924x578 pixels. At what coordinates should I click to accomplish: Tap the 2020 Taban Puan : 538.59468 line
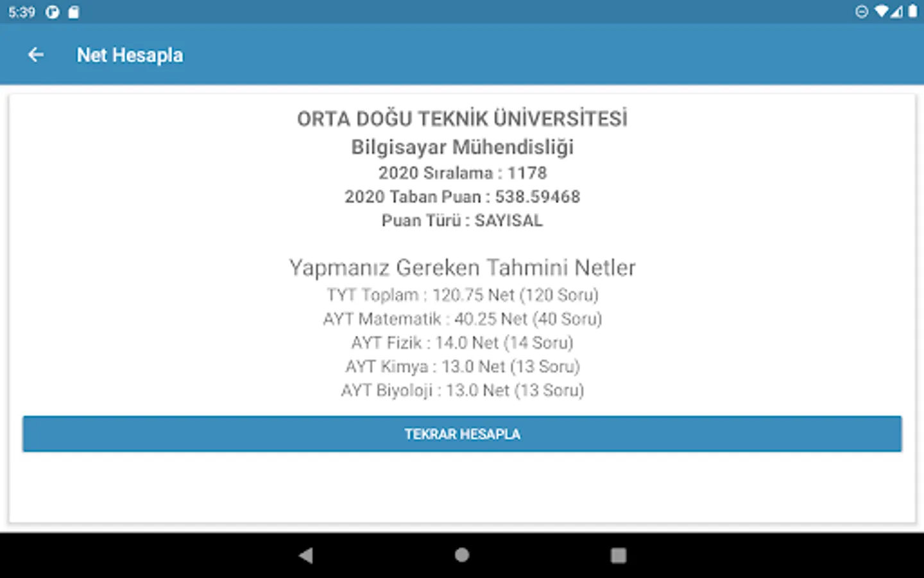coord(462,197)
